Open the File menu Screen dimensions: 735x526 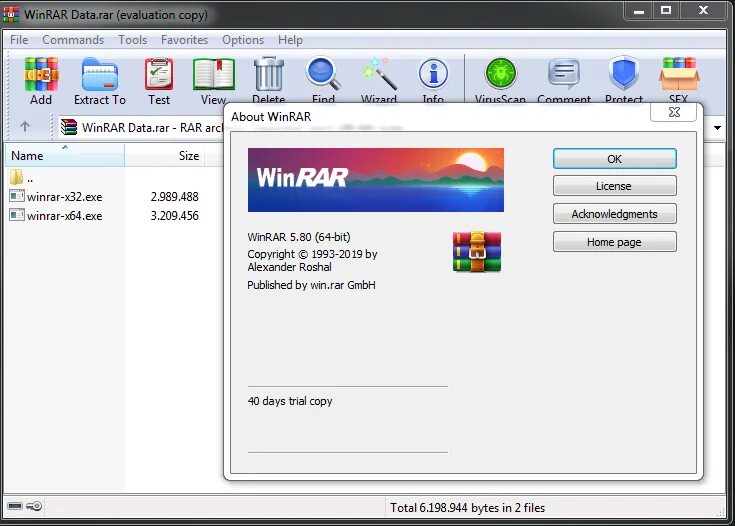(x=19, y=40)
